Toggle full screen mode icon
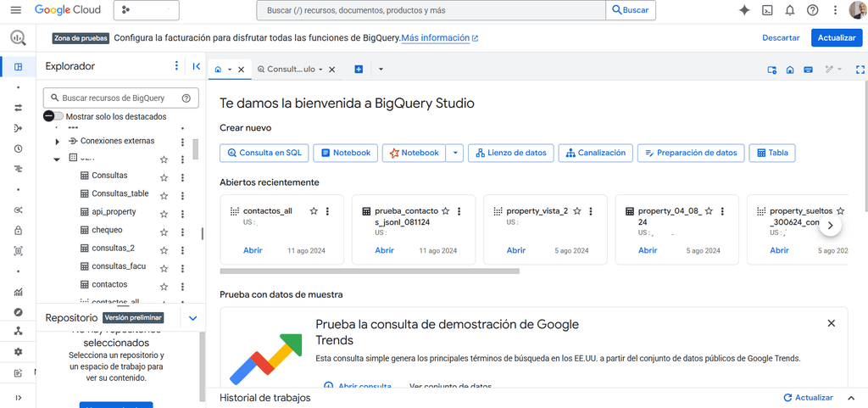The image size is (868, 408). tap(860, 70)
